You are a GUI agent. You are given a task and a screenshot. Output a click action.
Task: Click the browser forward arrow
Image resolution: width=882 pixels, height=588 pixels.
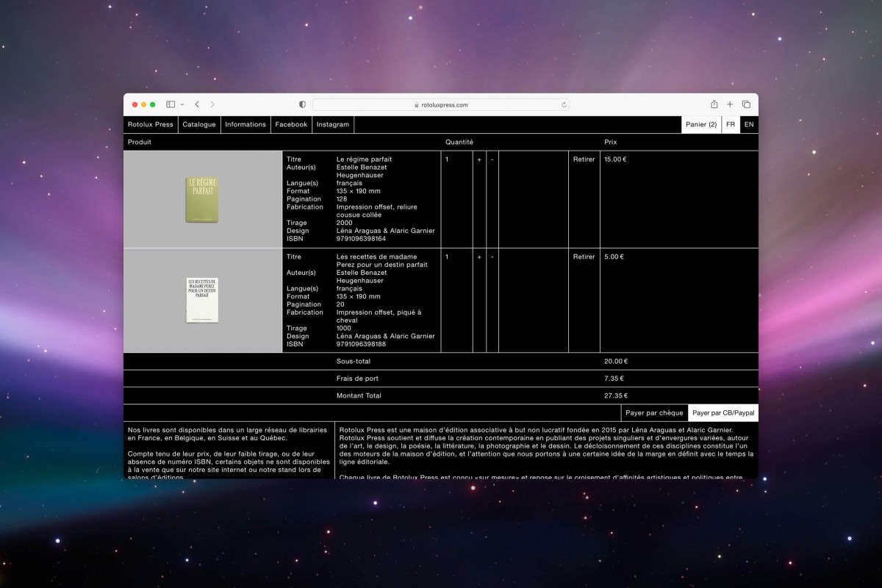pos(212,104)
